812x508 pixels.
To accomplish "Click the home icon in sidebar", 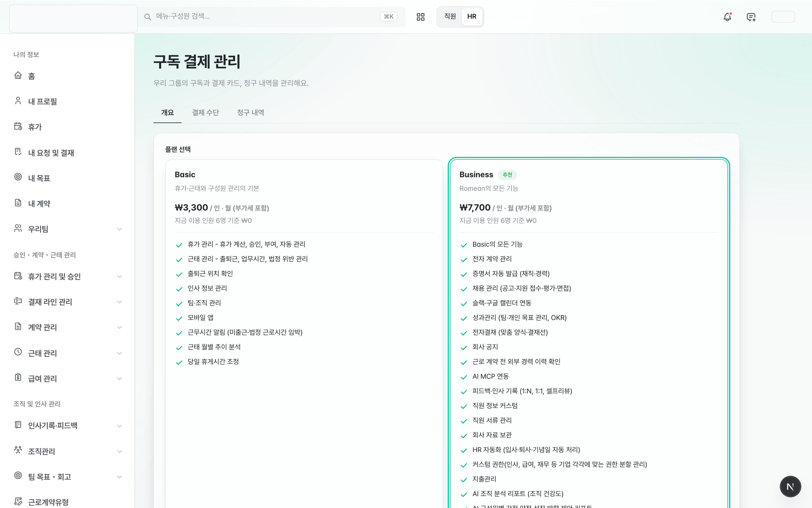I will click(18, 75).
